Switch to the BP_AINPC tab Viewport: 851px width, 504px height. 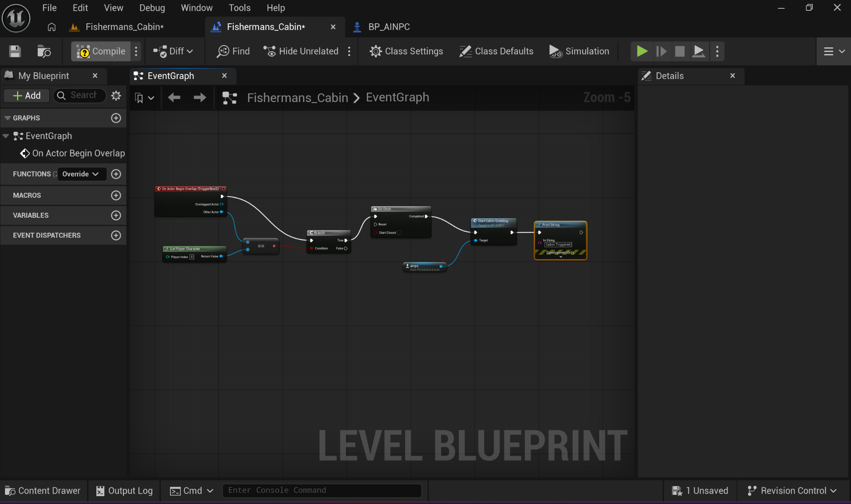(x=388, y=27)
